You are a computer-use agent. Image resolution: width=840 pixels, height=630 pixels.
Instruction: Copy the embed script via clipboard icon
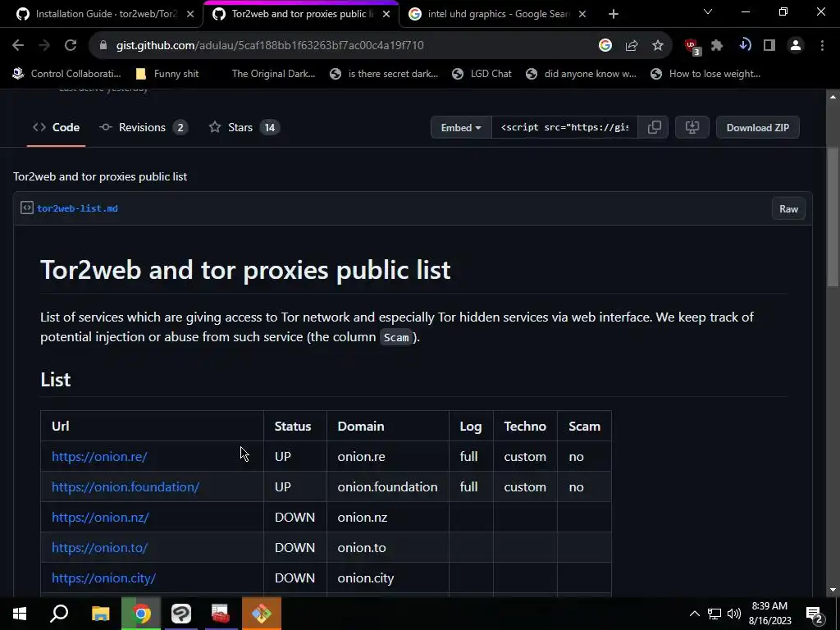click(654, 127)
